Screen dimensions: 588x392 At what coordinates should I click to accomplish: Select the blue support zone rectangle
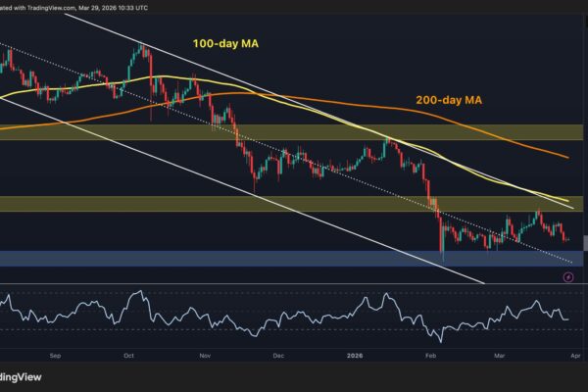pyautogui.click(x=294, y=258)
